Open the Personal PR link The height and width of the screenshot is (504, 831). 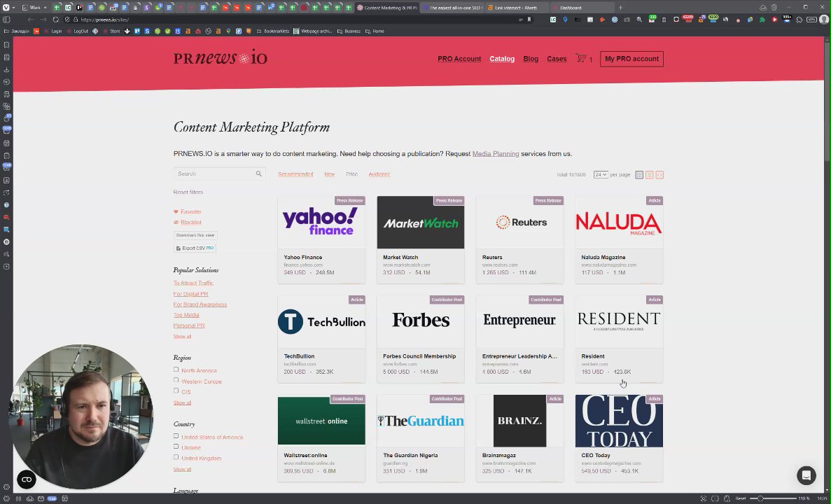click(188, 325)
